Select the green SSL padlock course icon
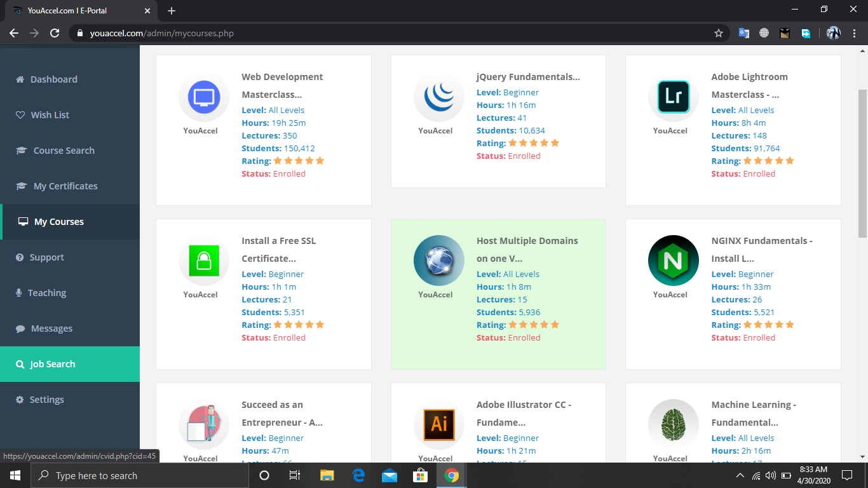 (x=204, y=261)
